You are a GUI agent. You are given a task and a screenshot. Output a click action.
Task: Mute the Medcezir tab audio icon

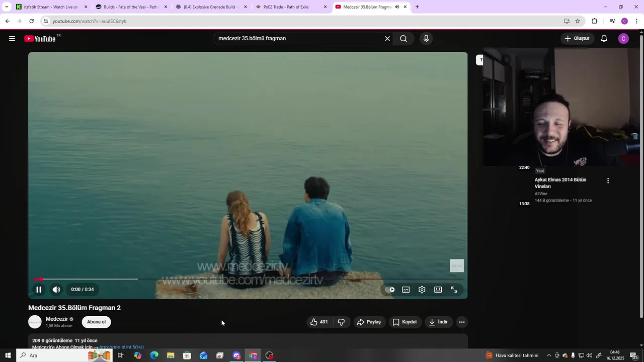pyautogui.click(x=397, y=7)
